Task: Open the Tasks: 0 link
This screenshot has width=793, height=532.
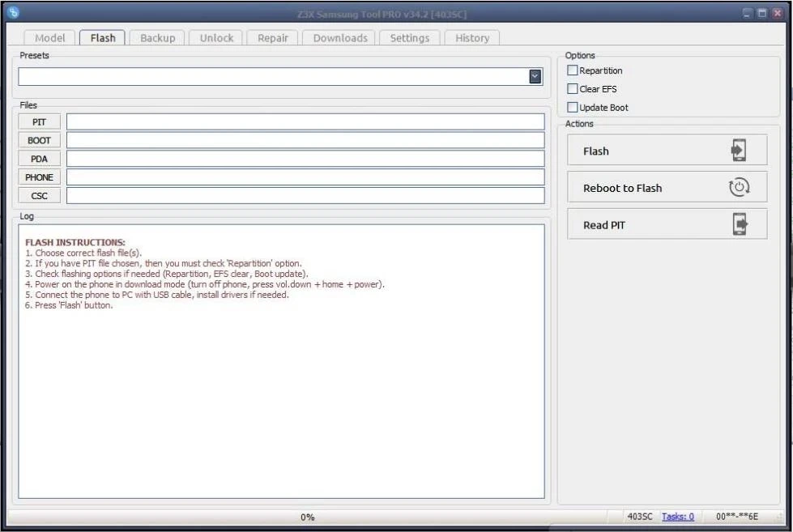Action: [x=678, y=517]
